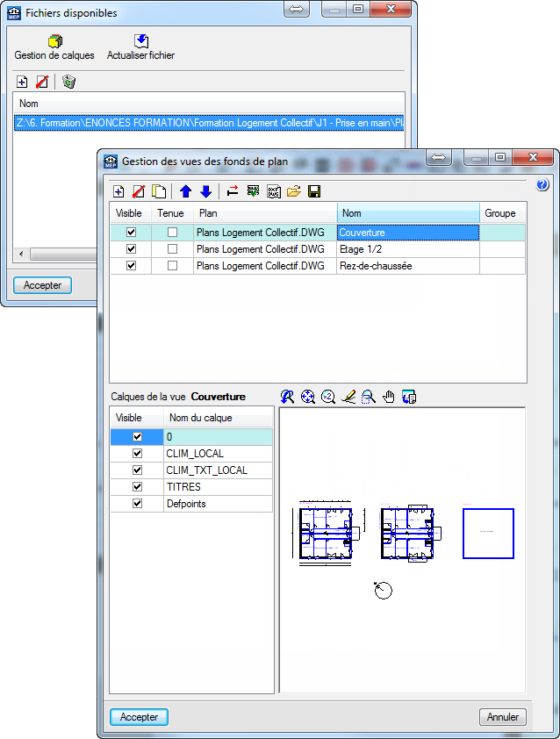Click the Groupe column header
The height and width of the screenshot is (739, 560).
pyautogui.click(x=501, y=213)
